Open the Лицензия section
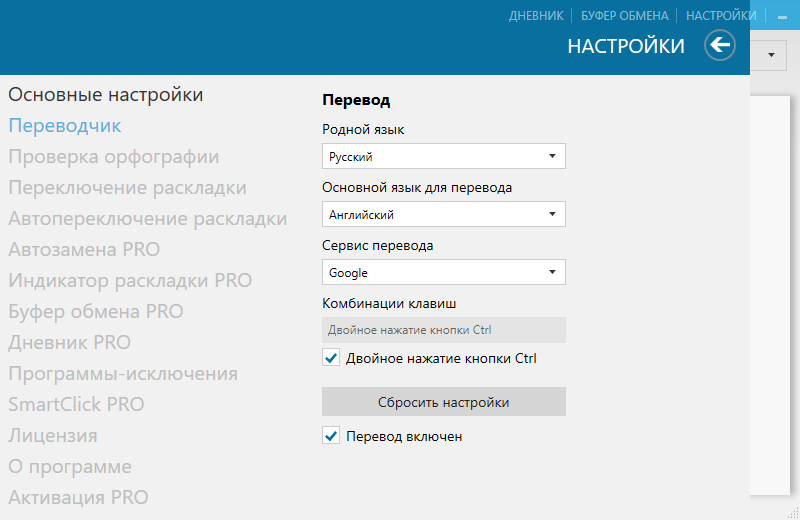This screenshot has height=520, width=800. click(53, 436)
